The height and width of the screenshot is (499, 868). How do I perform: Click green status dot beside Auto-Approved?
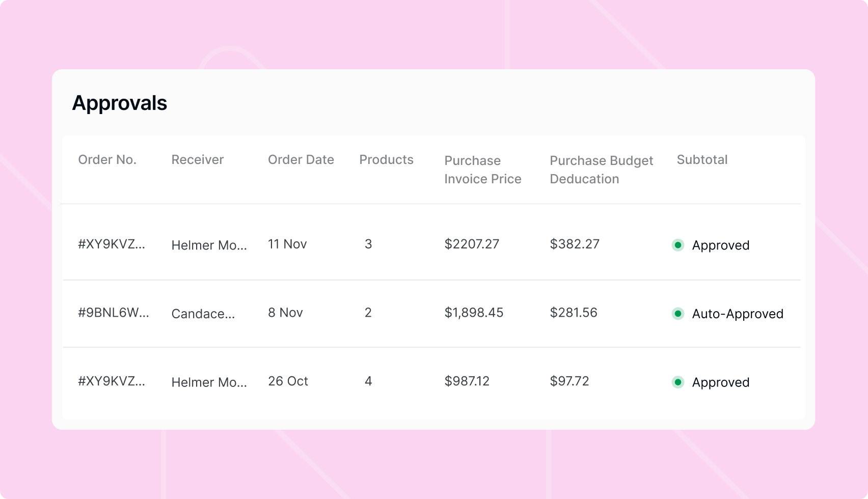coord(678,314)
